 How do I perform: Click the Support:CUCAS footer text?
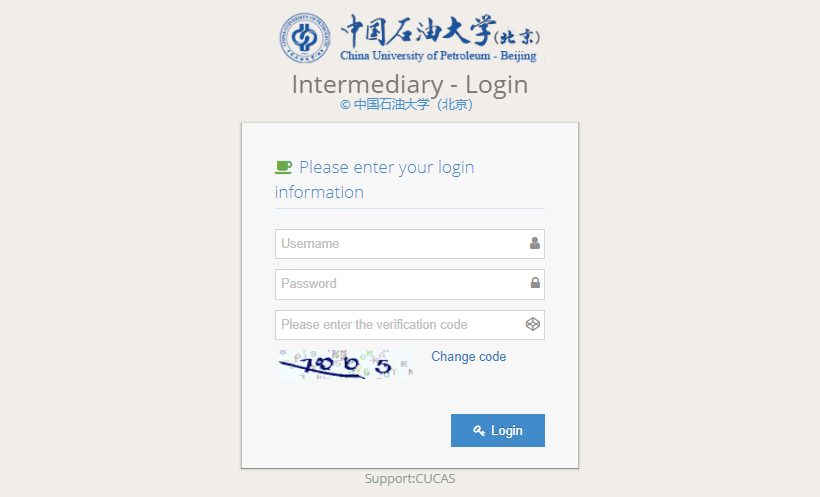point(410,479)
